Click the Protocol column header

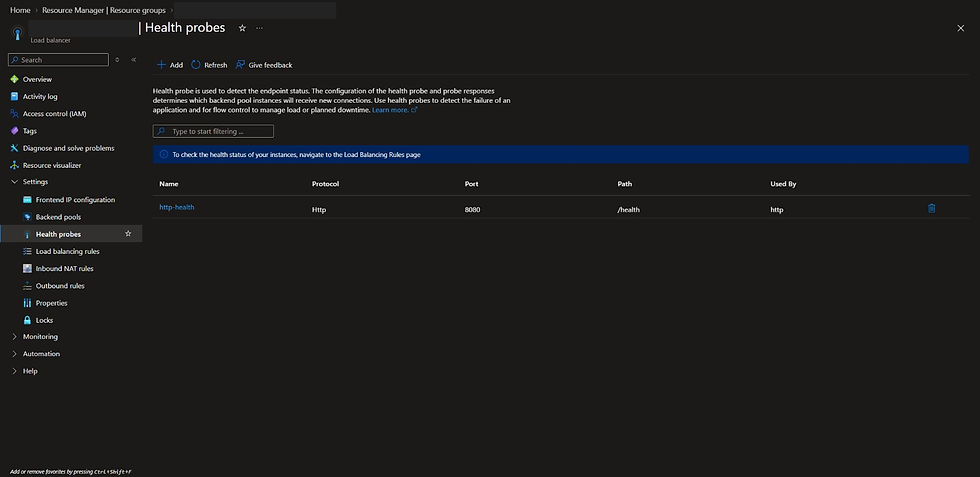[x=326, y=184]
